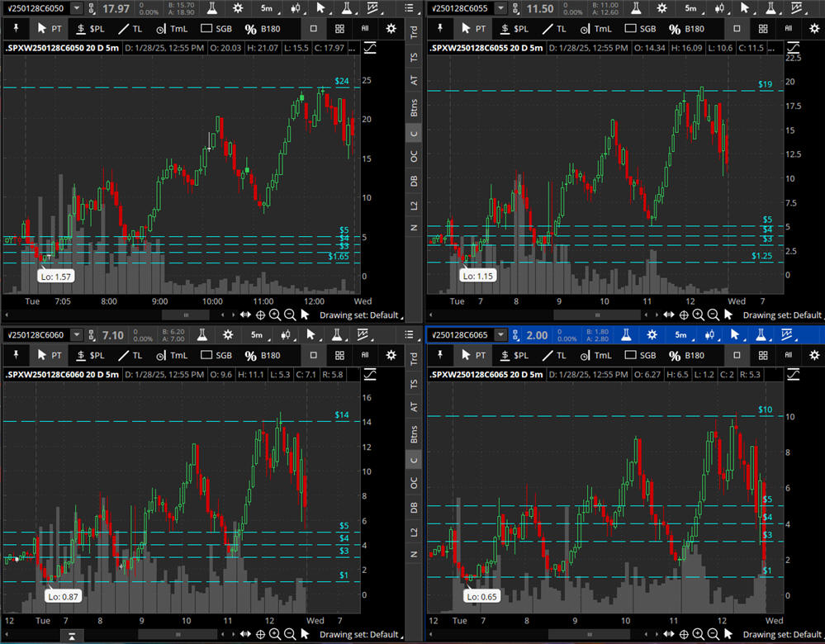Open 5m timeframe dropdown in 6050 chart
Viewport: 825px width, 644px height.
coord(269,8)
